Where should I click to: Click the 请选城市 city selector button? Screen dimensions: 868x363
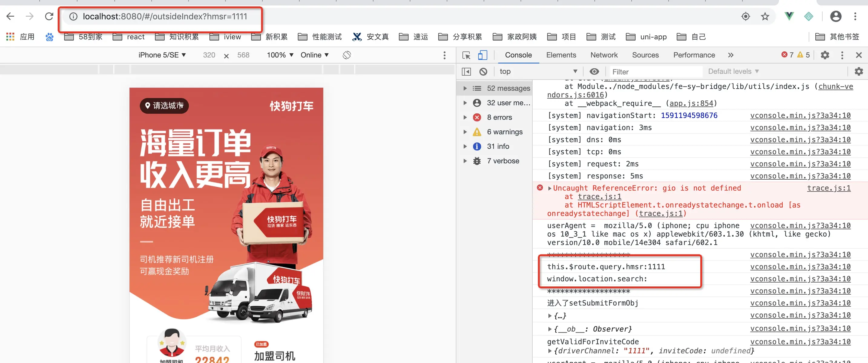(x=164, y=106)
